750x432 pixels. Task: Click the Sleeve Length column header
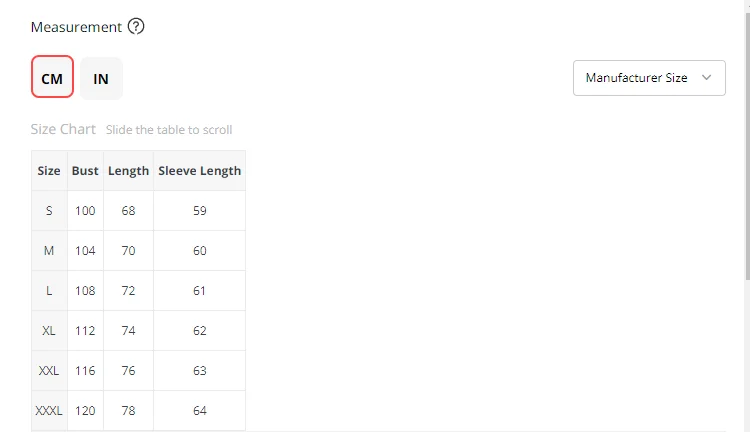tap(199, 171)
